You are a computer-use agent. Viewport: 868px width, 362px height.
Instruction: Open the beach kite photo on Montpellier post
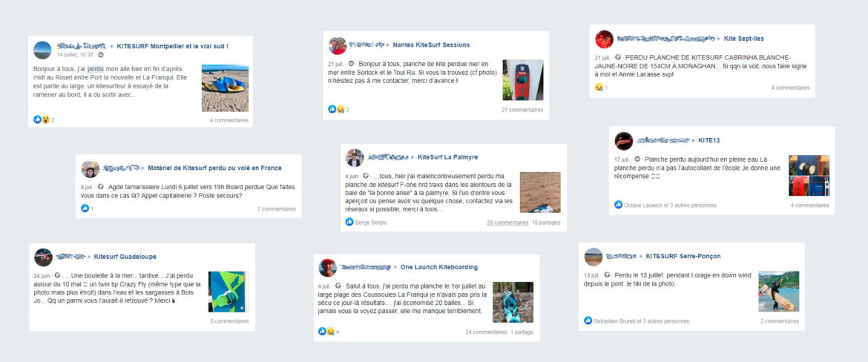coord(225,88)
